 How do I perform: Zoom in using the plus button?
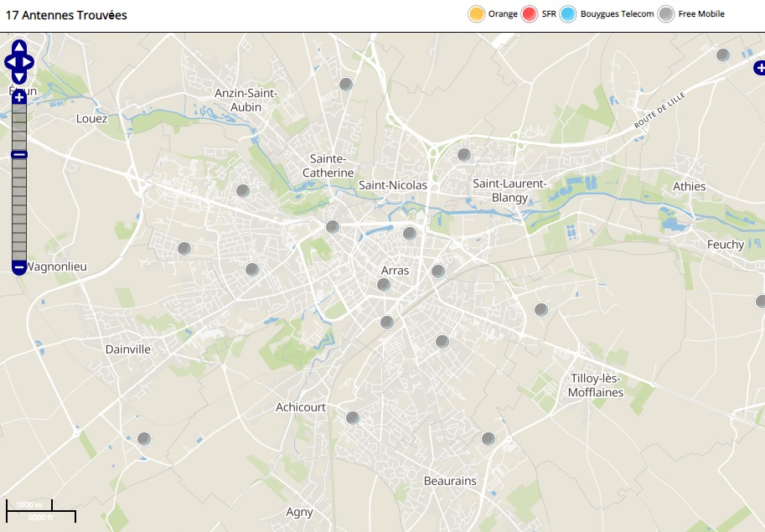[19, 98]
